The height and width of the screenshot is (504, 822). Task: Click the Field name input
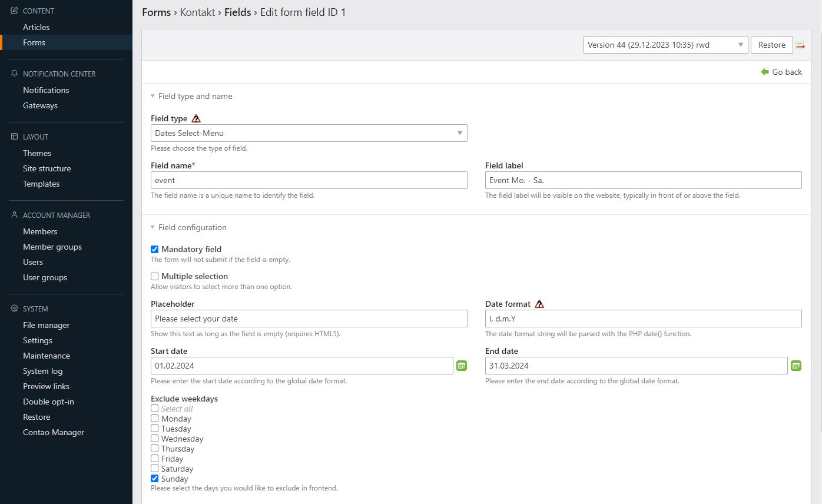pos(309,180)
